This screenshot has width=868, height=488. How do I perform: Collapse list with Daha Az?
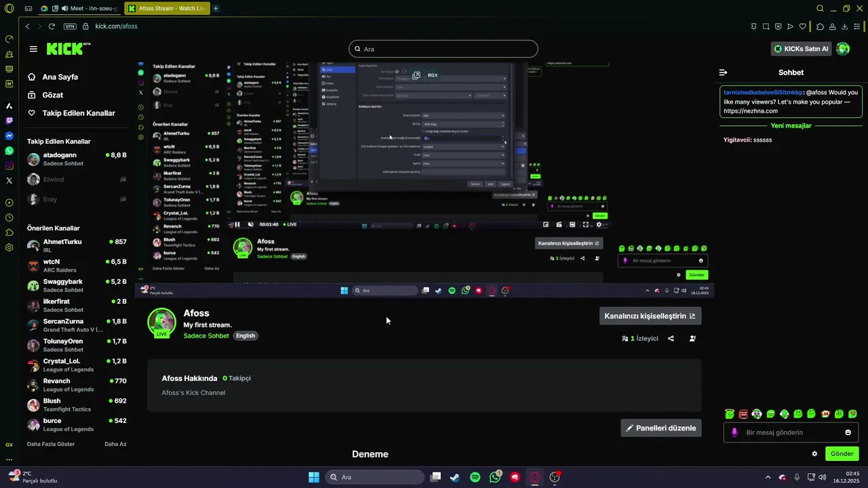[x=115, y=444]
